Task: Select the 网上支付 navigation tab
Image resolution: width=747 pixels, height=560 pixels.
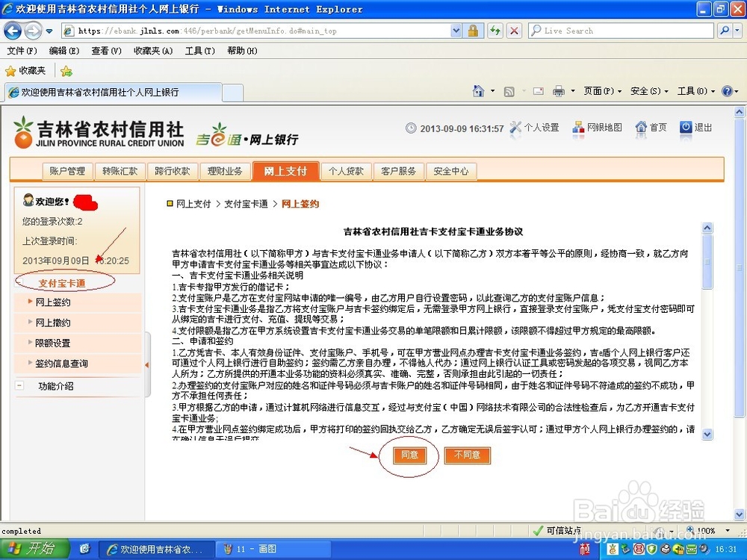Action: click(285, 171)
